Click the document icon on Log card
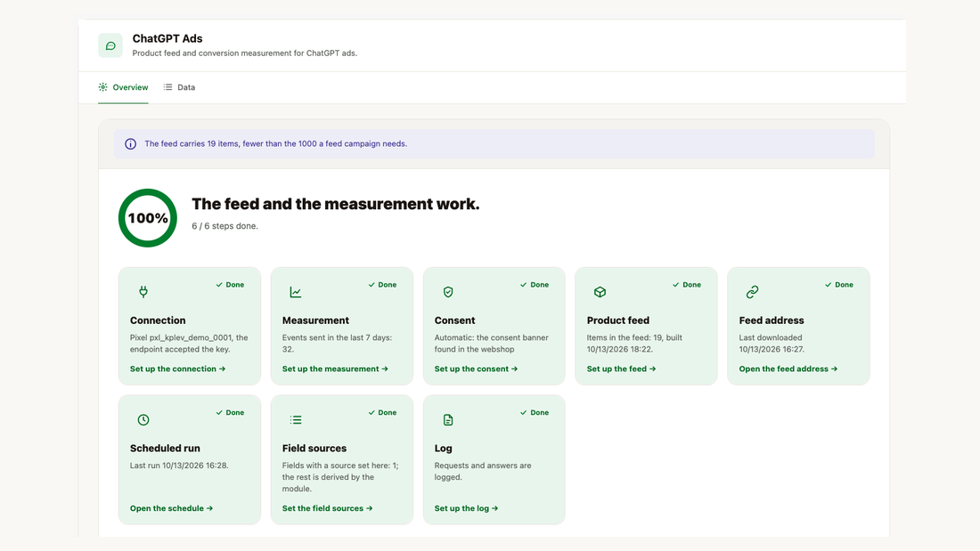Image resolution: width=980 pixels, height=551 pixels. [448, 420]
